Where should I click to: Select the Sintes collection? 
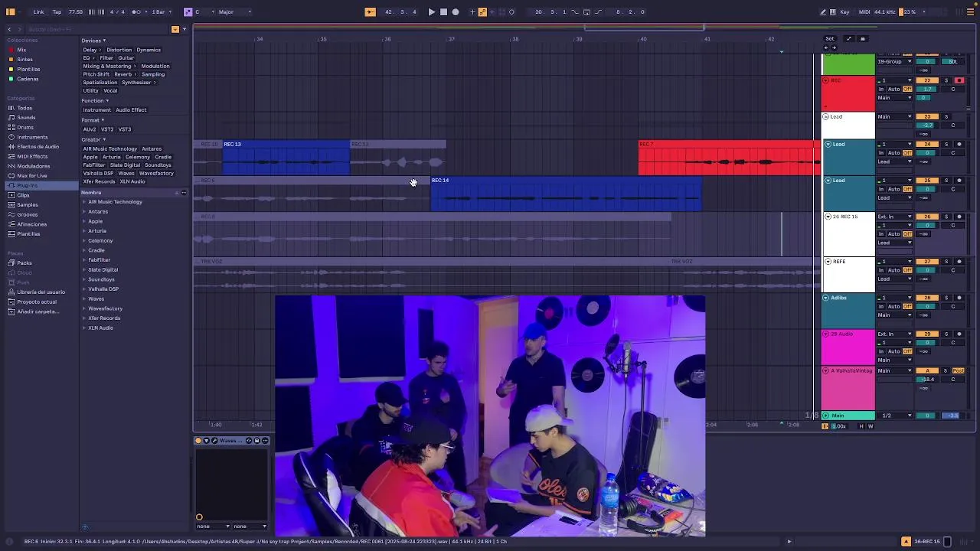pos(24,59)
